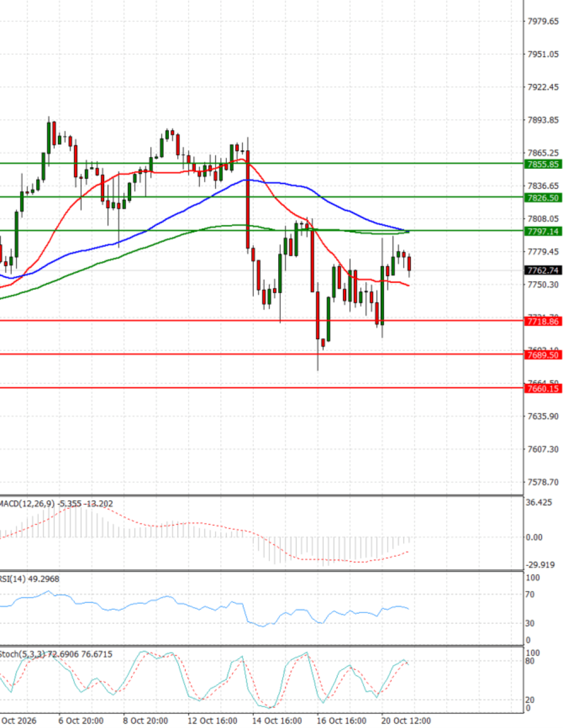Image resolution: width=563 pixels, height=728 pixels.
Task: Select the 7607.30 price scale value
Action: [543, 449]
